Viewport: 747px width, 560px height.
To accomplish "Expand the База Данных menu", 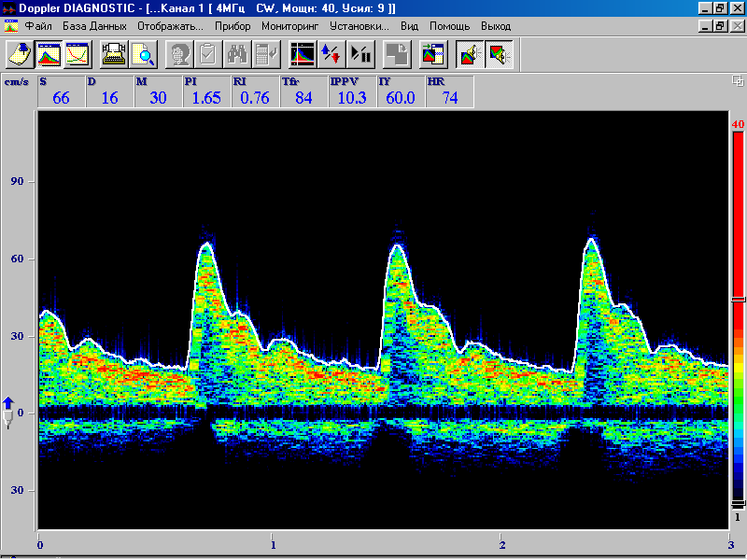I will pyautogui.click(x=94, y=26).
